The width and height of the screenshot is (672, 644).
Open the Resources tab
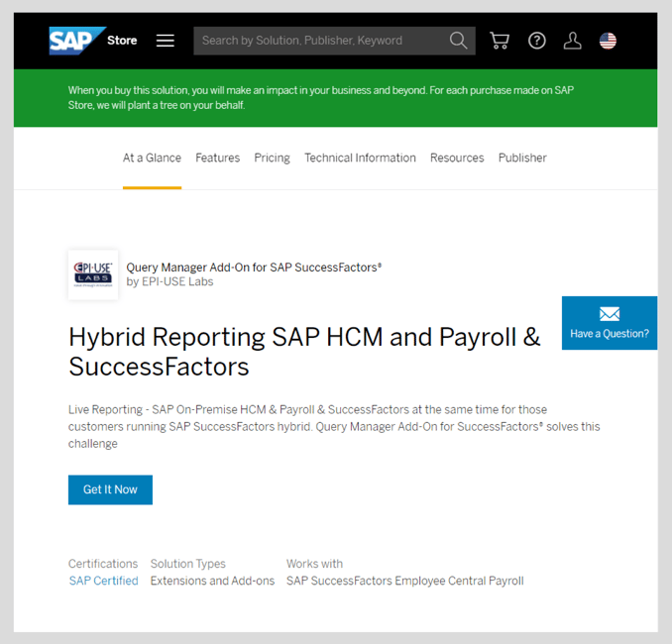tap(457, 158)
